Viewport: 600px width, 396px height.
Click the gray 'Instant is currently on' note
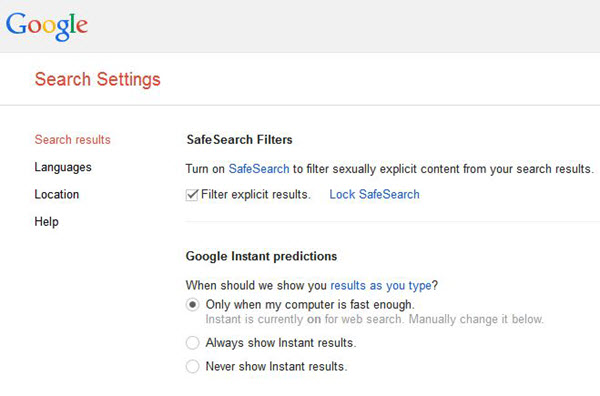click(374, 319)
